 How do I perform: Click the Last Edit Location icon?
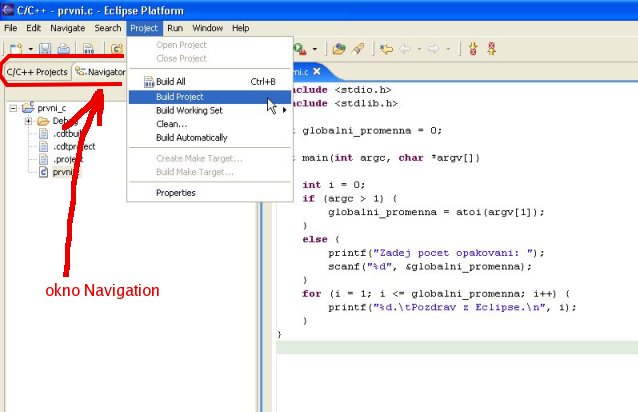pos(386,49)
